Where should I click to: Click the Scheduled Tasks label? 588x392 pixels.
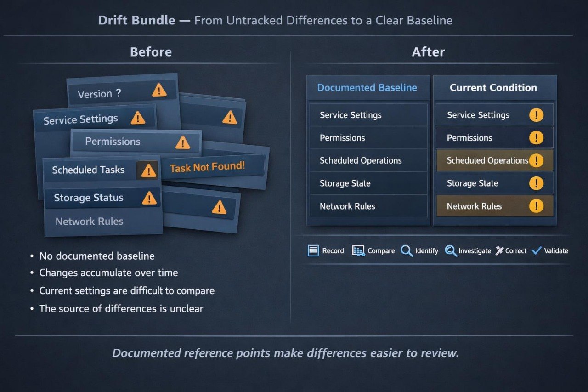88,170
